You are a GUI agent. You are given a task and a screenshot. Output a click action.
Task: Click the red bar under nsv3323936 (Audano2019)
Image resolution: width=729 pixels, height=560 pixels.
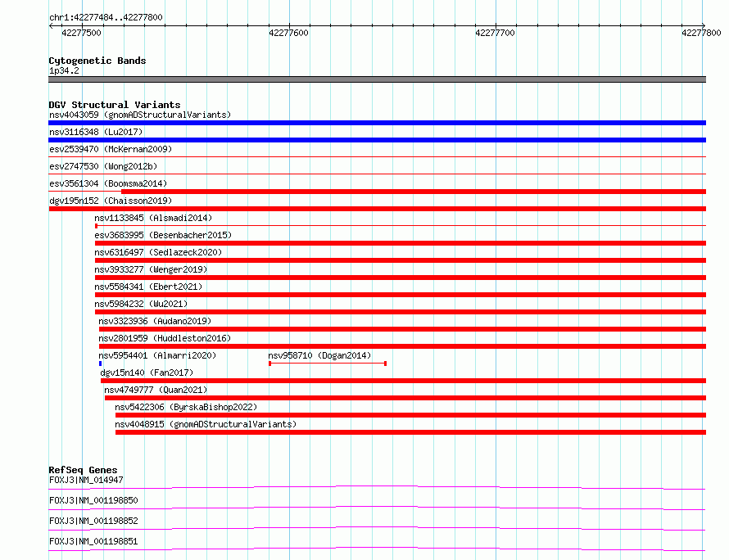coord(403,329)
